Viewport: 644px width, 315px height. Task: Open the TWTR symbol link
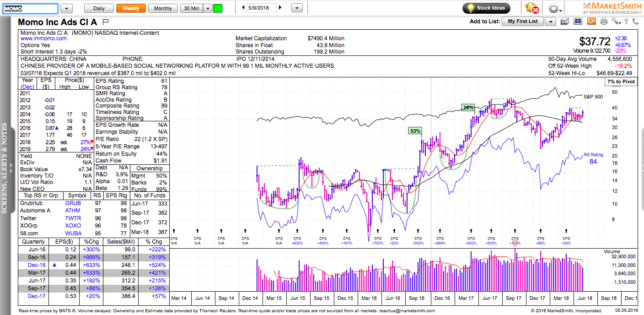click(73, 218)
